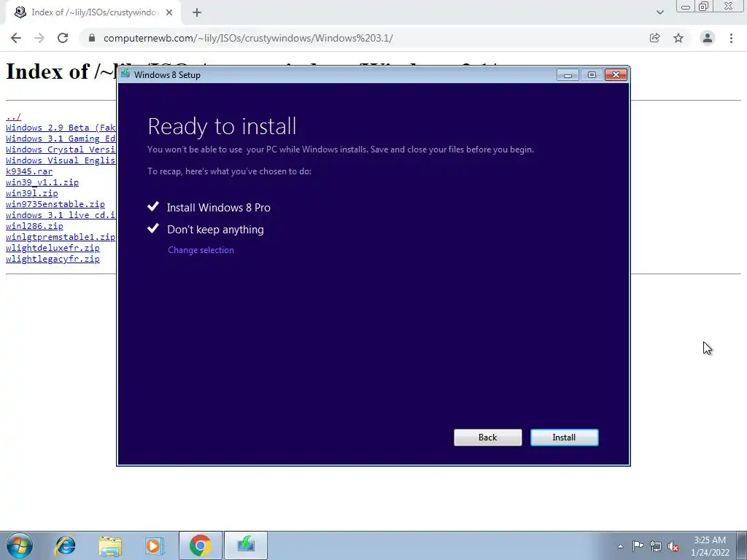Open the Chrome profile avatar
This screenshot has width=747, height=560.
coord(708,38)
